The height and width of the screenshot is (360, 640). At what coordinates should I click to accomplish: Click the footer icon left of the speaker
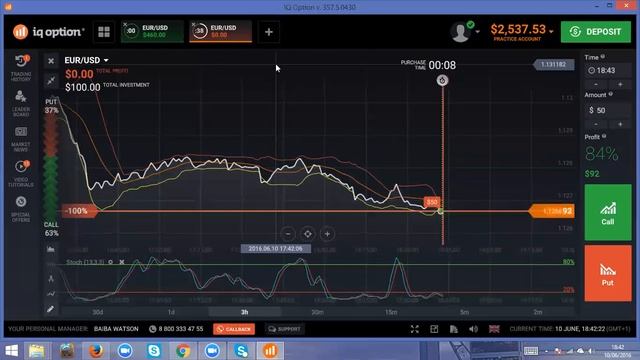(x=454, y=329)
